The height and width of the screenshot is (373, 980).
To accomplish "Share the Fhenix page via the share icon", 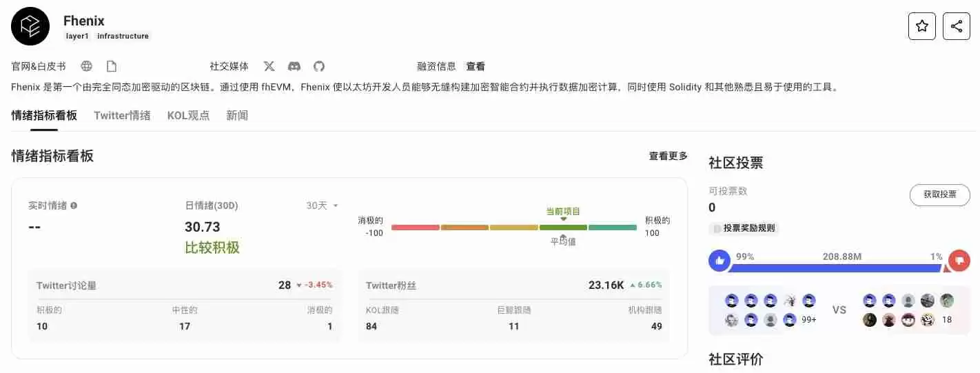I will (956, 26).
